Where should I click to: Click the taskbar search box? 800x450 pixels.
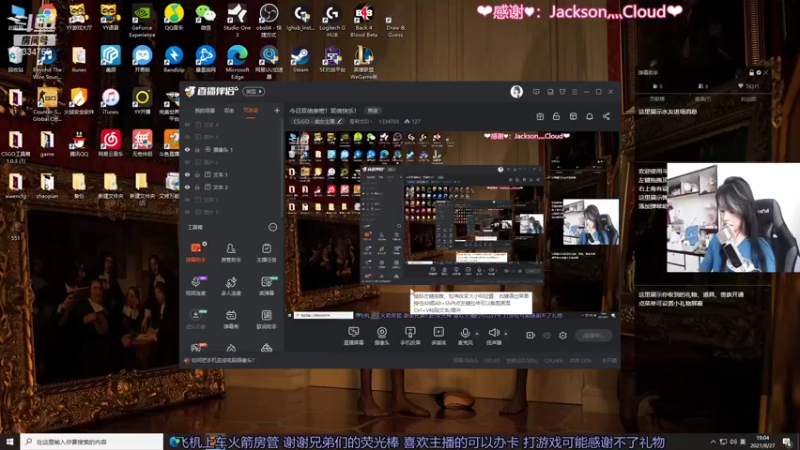[92, 441]
